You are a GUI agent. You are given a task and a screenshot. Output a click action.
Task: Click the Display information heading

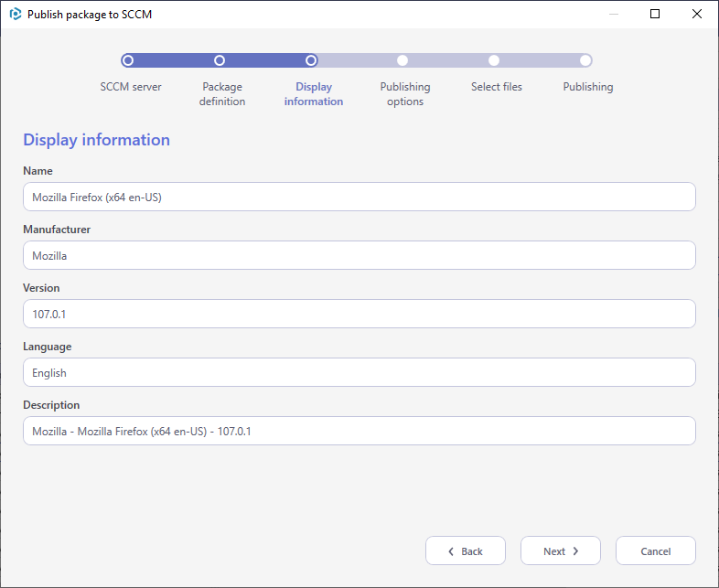point(96,140)
